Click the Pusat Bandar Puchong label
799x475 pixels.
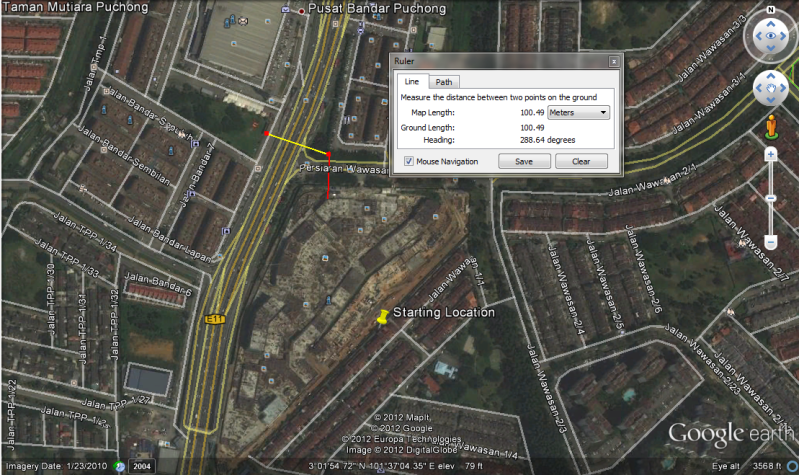[x=377, y=9]
